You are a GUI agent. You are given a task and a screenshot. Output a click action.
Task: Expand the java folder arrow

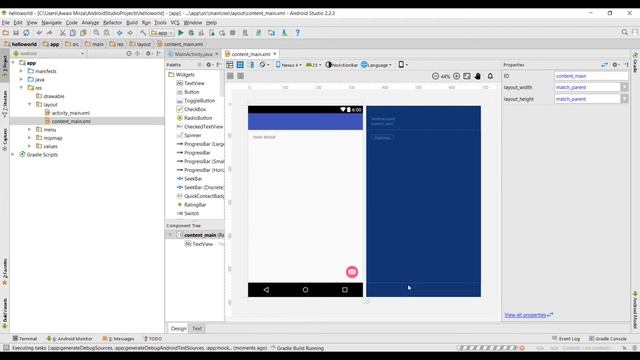[x=21, y=79]
